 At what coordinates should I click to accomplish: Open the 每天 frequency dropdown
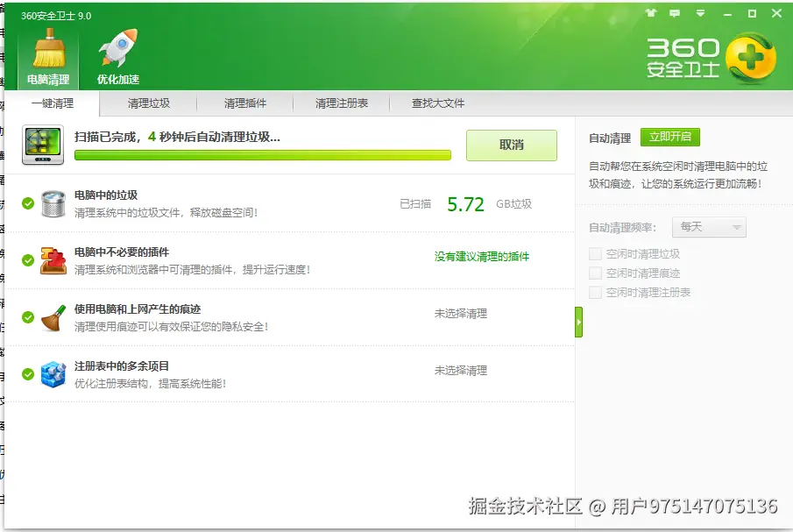[709, 227]
